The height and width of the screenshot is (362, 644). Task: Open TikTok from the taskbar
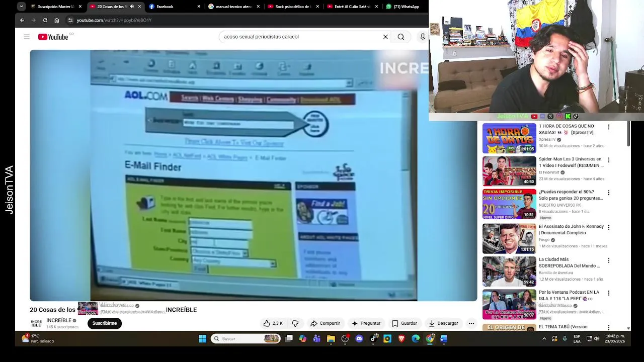(x=373, y=339)
